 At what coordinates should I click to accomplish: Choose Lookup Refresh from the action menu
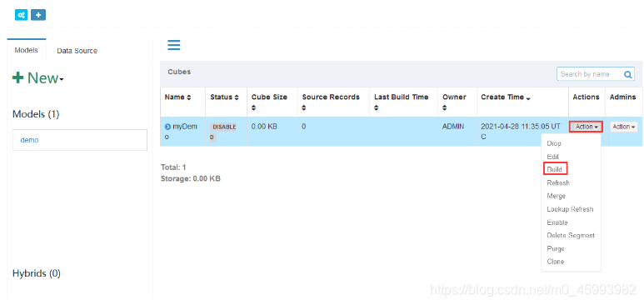(570, 209)
